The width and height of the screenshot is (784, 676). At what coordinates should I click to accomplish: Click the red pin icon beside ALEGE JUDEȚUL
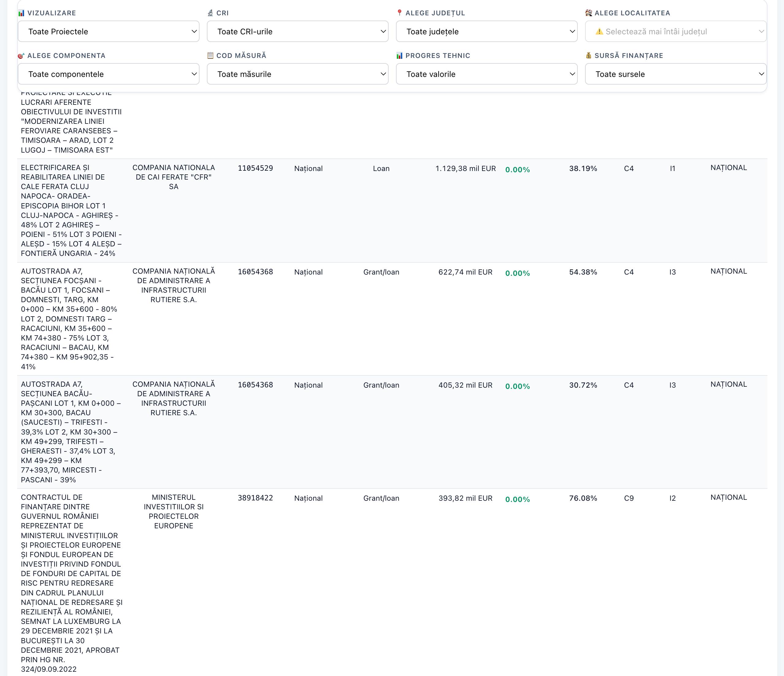pyautogui.click(x=400, y=13)
